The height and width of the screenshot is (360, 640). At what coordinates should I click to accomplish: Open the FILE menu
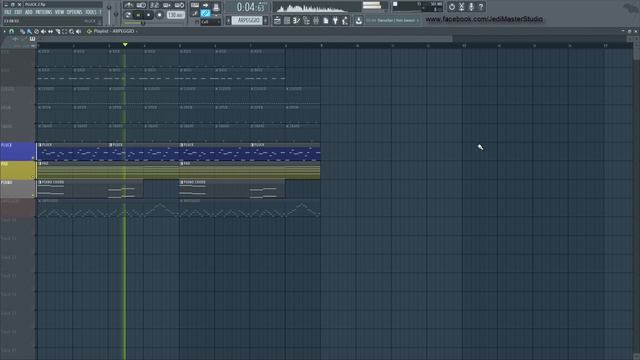tap(8, 12)
